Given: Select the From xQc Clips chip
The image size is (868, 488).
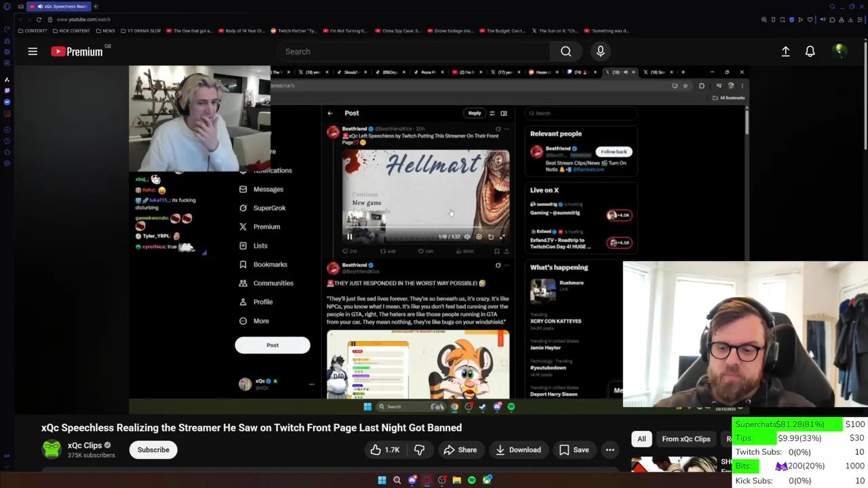Looking at the screenshot, I should (x=686, y=439).
